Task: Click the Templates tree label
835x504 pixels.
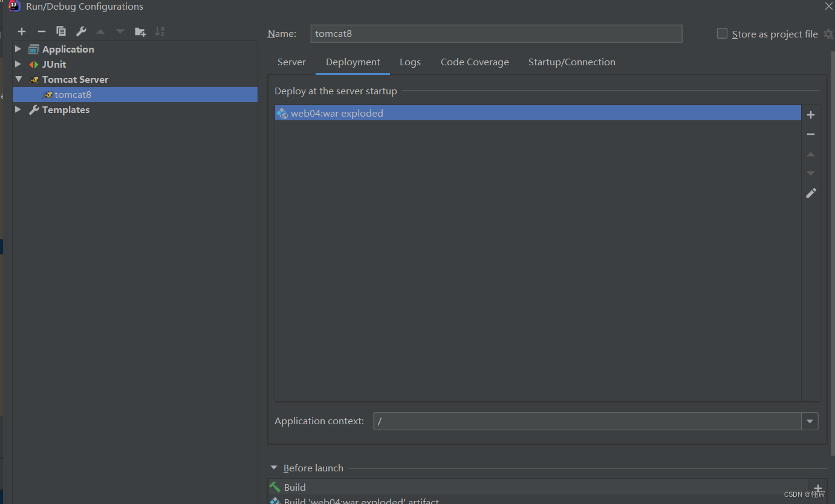Action: tap(66, 110)
